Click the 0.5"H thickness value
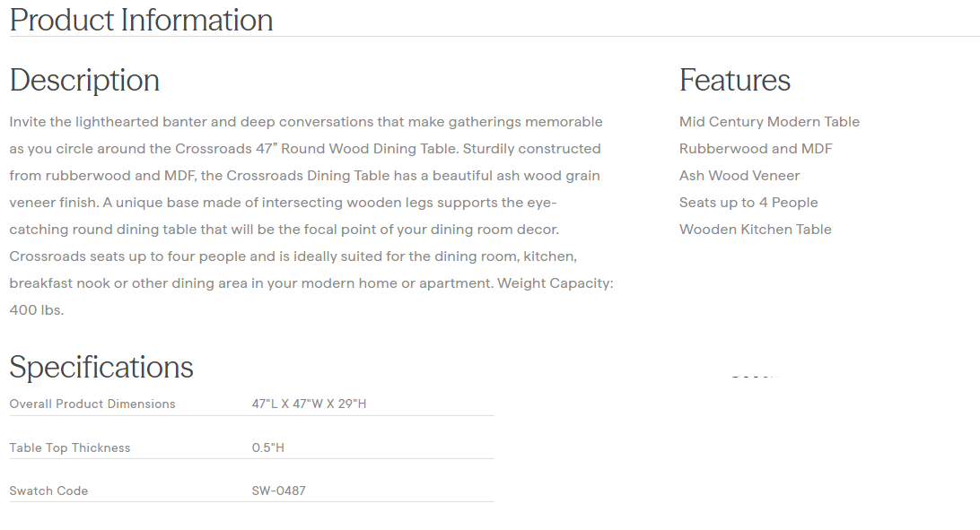The image size is (980, 530). (267, 448)
